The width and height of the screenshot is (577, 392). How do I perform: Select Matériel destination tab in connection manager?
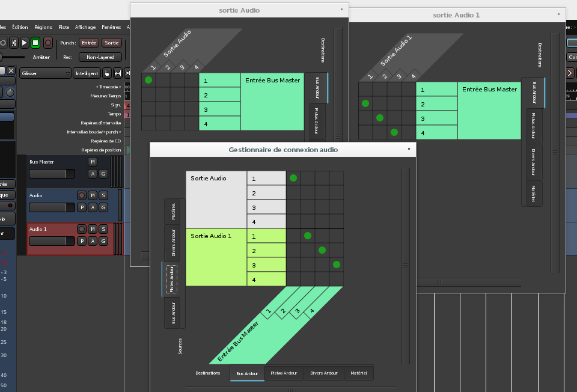pos(359,373)
